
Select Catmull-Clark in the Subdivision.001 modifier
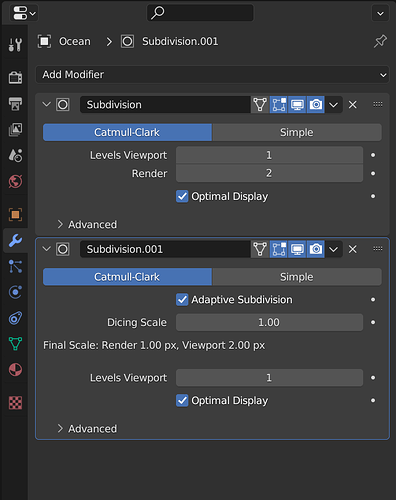point(127,277)
